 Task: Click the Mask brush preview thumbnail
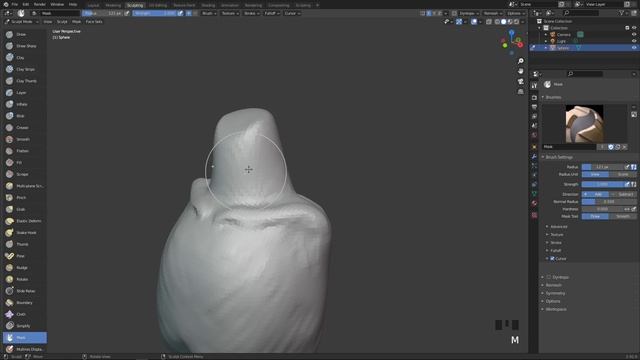point(584,124)
